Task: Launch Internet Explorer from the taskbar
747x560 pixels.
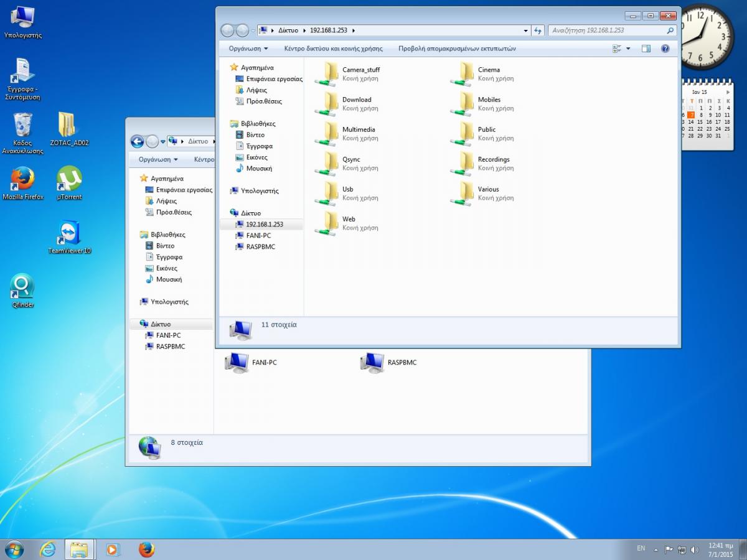Action: click(x=47, y=549)
